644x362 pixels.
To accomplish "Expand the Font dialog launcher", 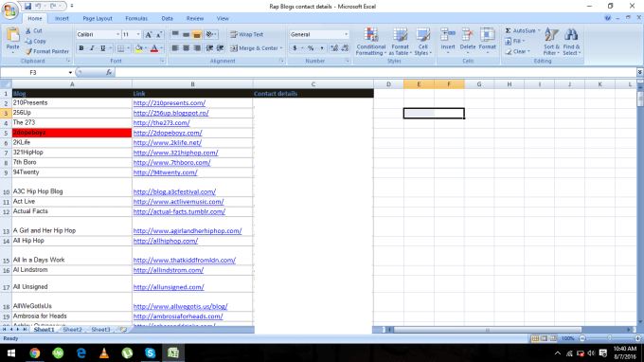I will 162,61.
